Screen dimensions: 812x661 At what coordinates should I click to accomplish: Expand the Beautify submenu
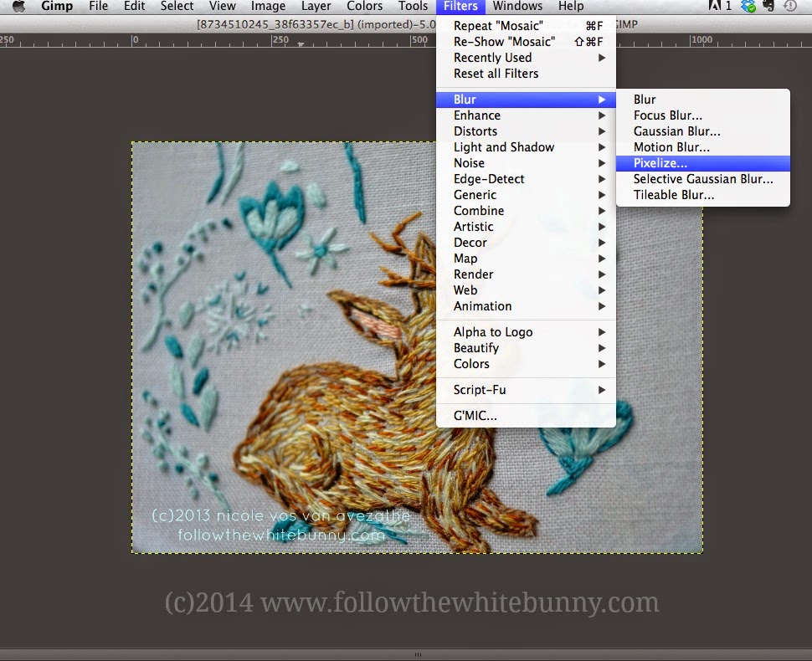[527, 348]
